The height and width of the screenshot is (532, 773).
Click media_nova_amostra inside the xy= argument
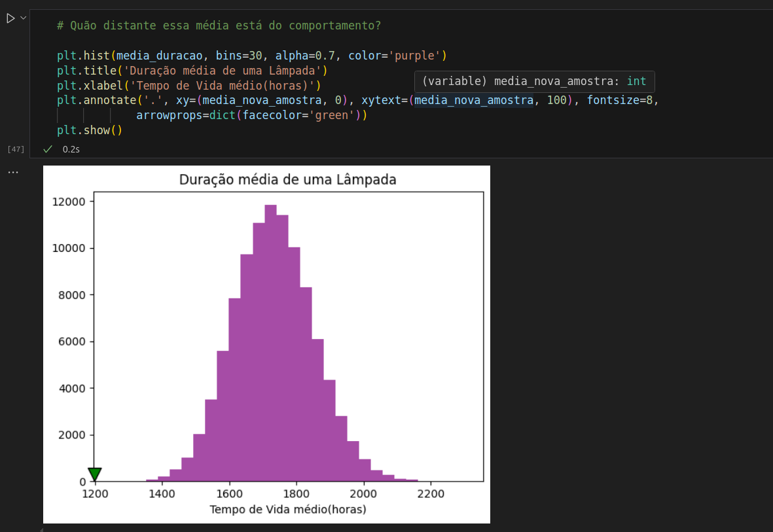tap(262, 101)
